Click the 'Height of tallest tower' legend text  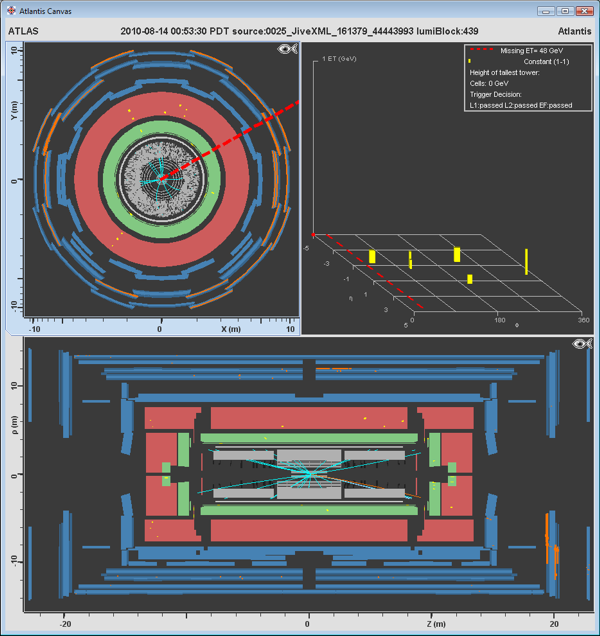[x=510, y=72]
